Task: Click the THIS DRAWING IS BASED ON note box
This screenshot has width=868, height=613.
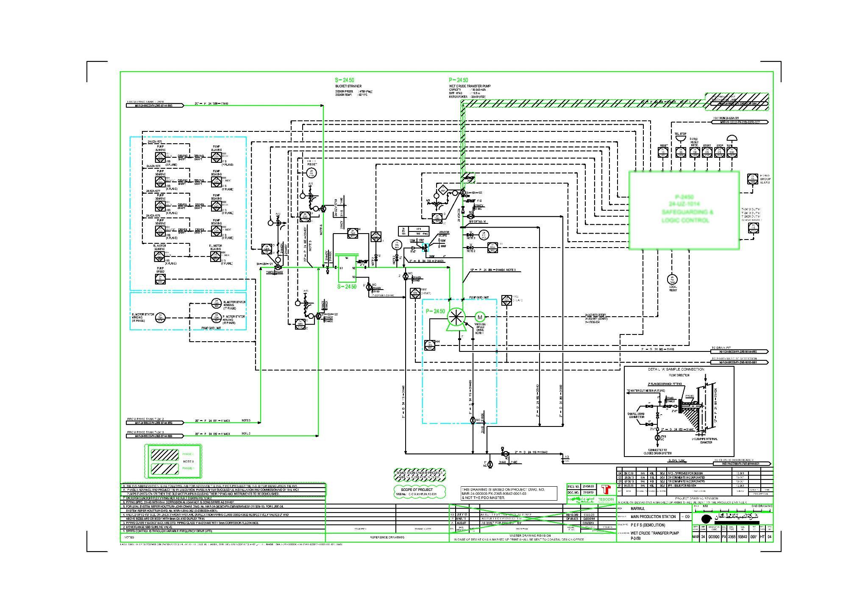Action: (509, 493)
